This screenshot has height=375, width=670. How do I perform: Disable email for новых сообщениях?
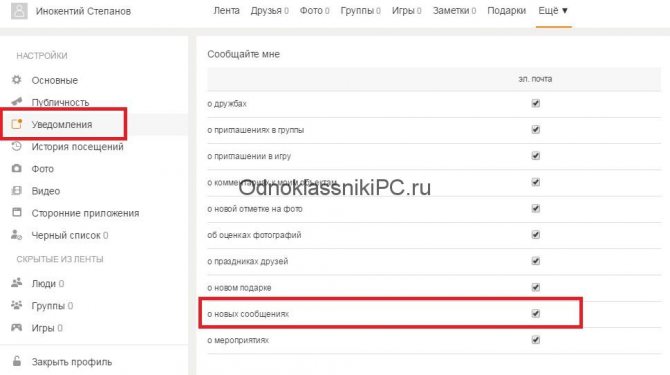(x=535, y=313)
